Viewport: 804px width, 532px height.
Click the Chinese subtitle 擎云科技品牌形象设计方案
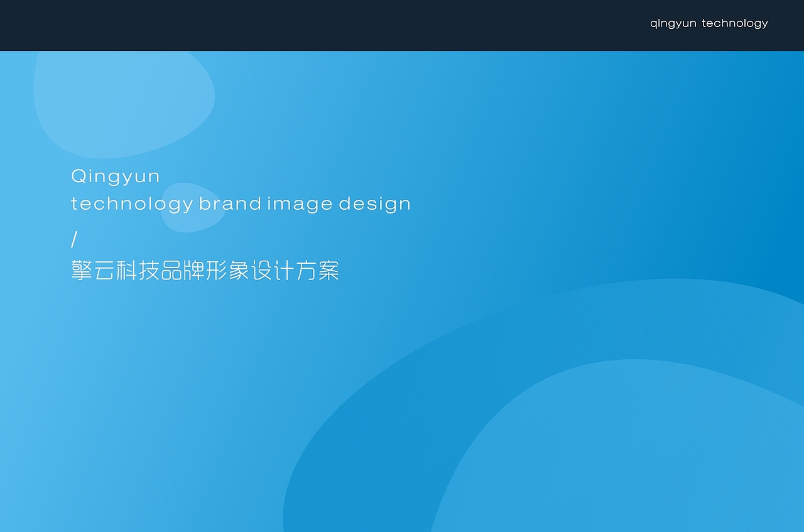point(205,271)
